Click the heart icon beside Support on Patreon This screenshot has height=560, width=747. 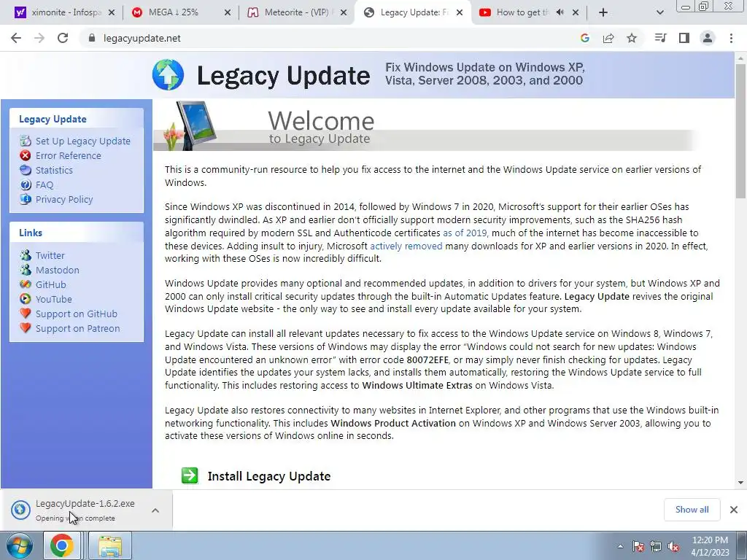pyautogui.click(x=26, y=328)
